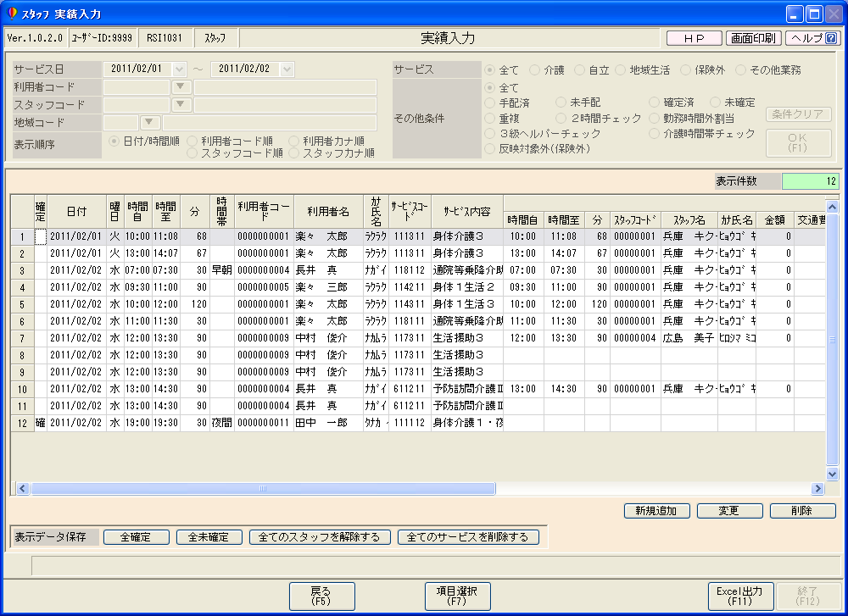This screenshot has height=616, width=848.
Task: Click the balloon app icon in title bar
Action: tap(13, 14)
